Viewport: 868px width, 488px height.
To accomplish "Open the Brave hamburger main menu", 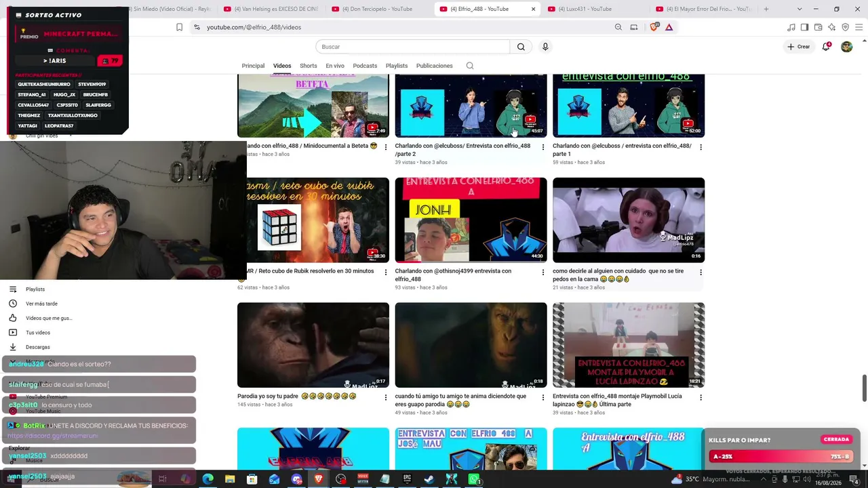I will [x=859, y=27].
